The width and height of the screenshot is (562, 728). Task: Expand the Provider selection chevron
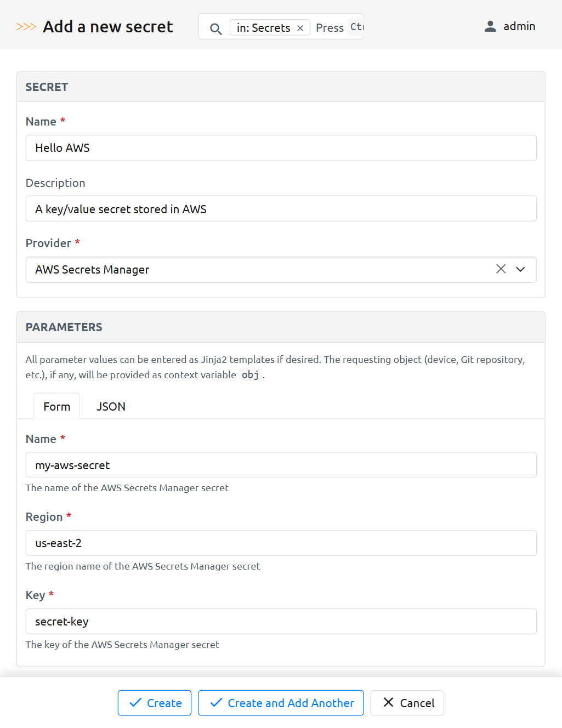click(x=519, y=269)
